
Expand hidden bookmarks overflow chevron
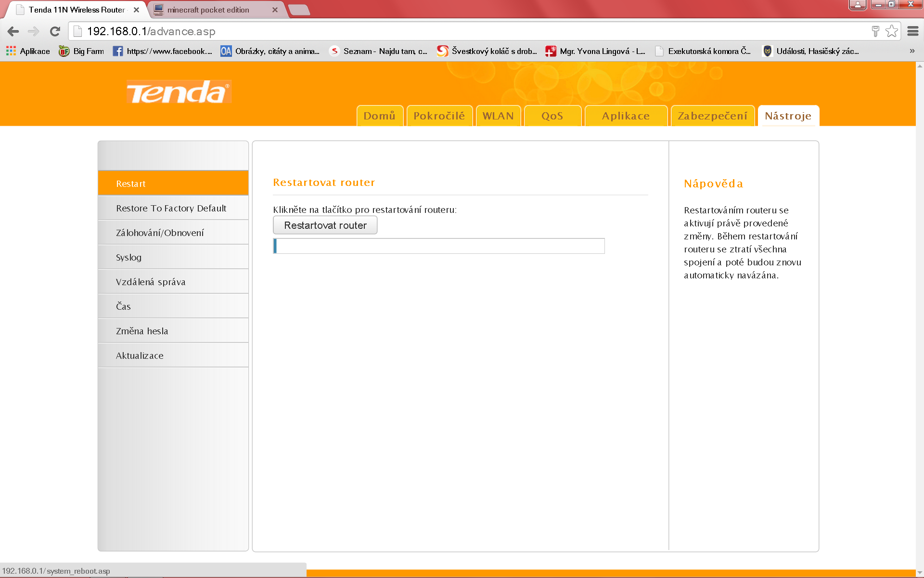(912, 51)
